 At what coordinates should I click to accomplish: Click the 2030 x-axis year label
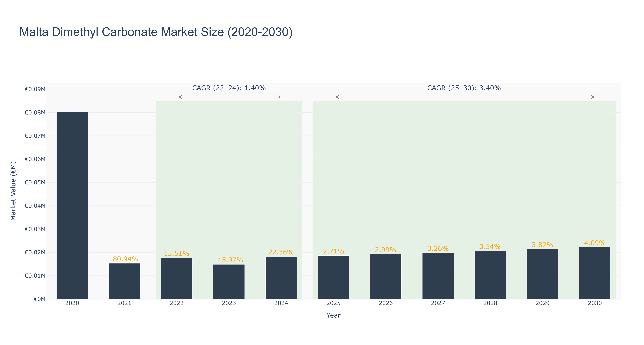(595, 303)
